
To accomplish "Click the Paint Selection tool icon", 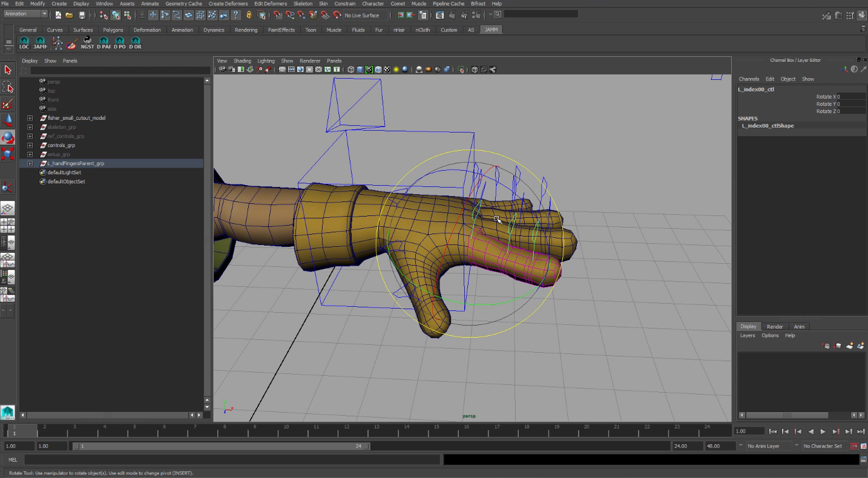I will pyautogui.click(x=7, y=104).
